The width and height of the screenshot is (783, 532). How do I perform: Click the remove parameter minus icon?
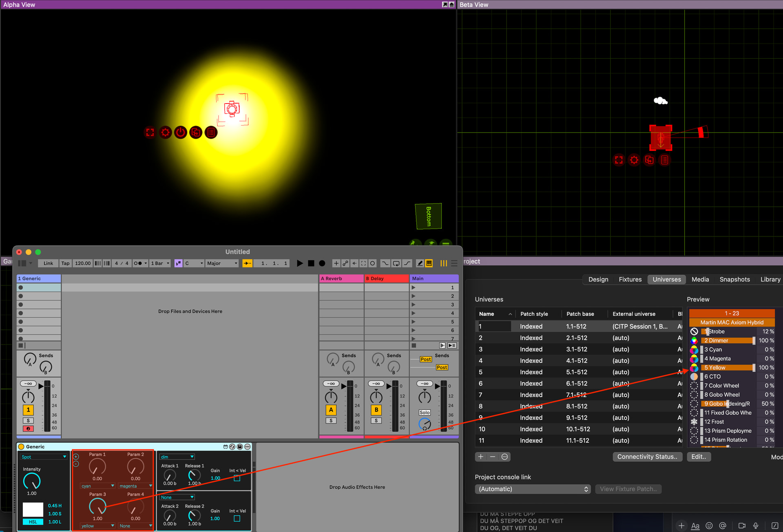76,464
